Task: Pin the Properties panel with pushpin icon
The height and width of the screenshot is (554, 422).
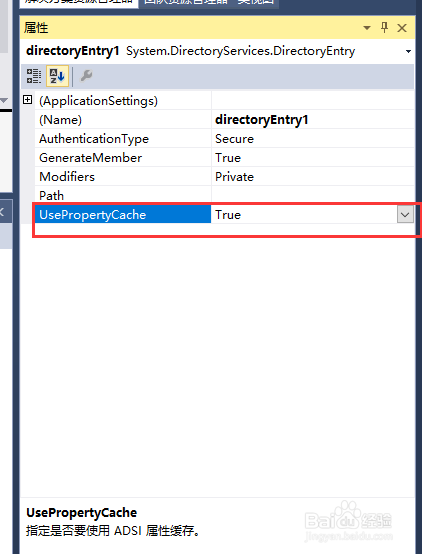Action: [x=385, y=28]
